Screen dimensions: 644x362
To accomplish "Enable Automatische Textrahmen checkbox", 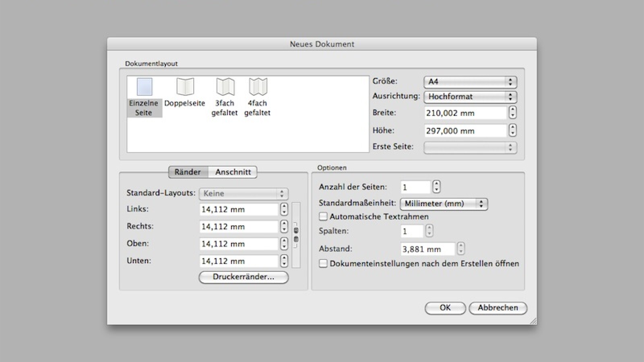I will click(323, 217).
